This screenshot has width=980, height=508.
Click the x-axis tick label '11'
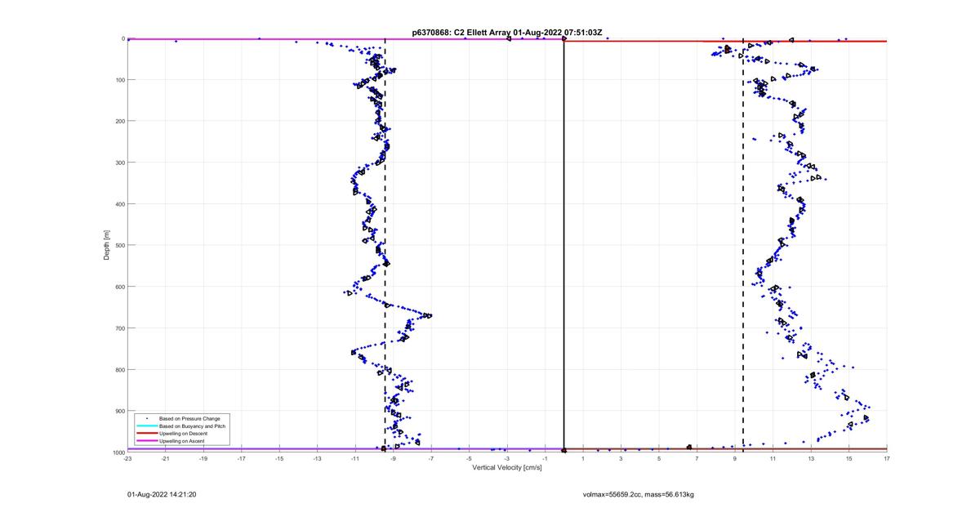click(773, 459)
